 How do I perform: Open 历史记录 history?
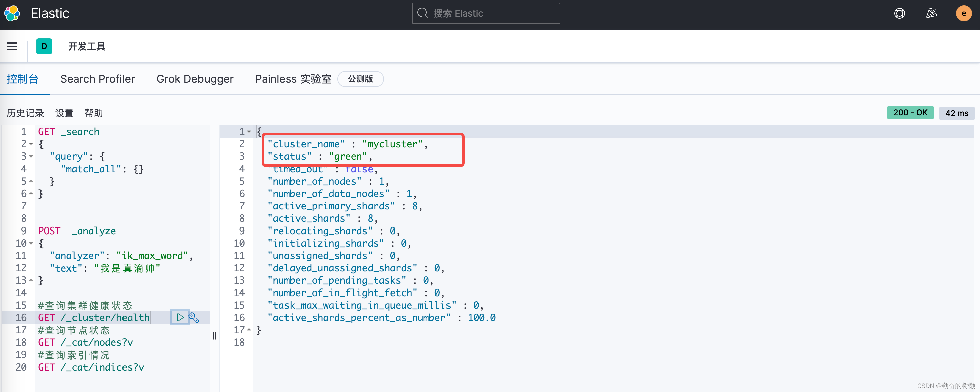pos(25,113)
